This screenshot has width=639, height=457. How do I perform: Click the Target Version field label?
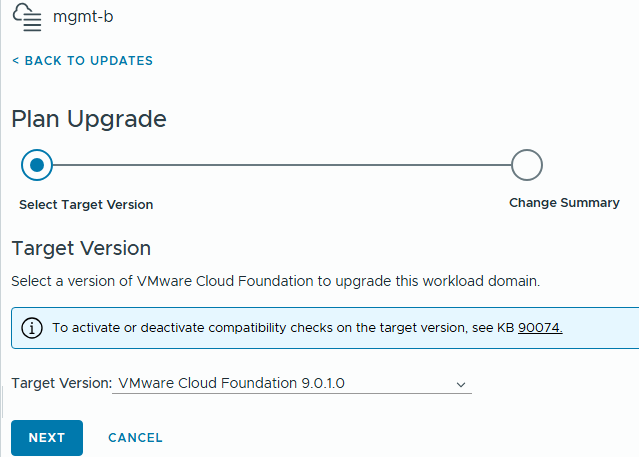tap(61, 383)
